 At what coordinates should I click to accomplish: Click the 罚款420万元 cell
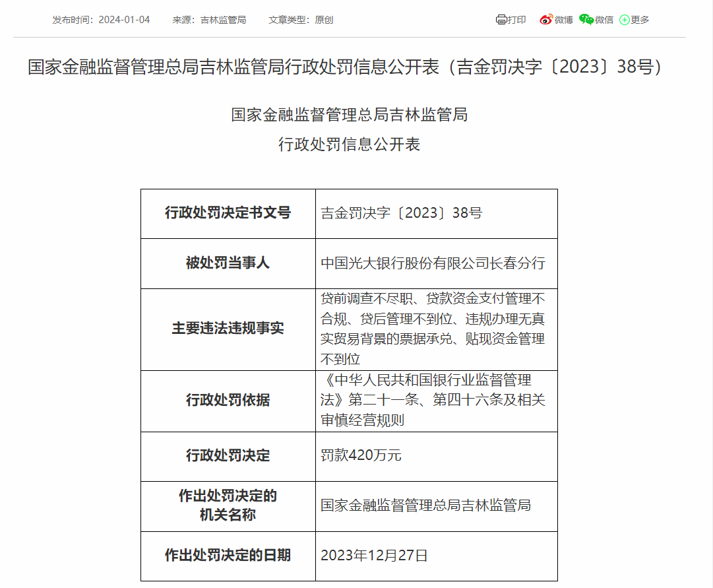click(437, 457)
